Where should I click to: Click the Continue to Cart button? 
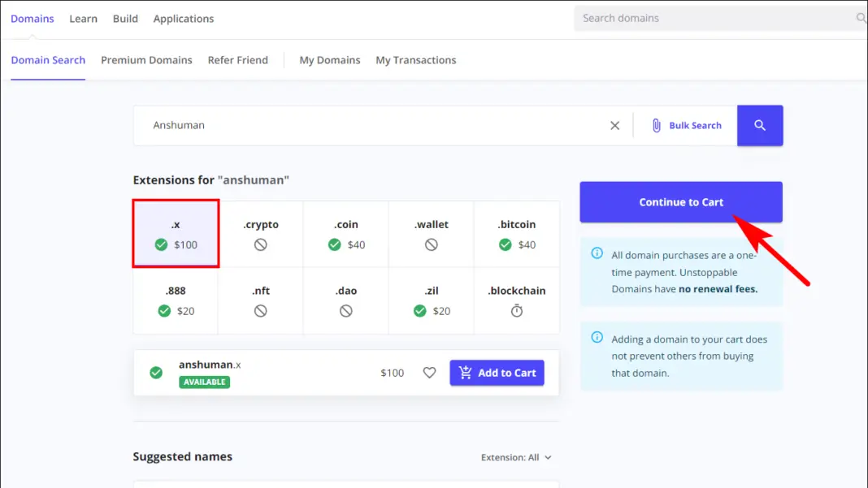coord(680,201)
